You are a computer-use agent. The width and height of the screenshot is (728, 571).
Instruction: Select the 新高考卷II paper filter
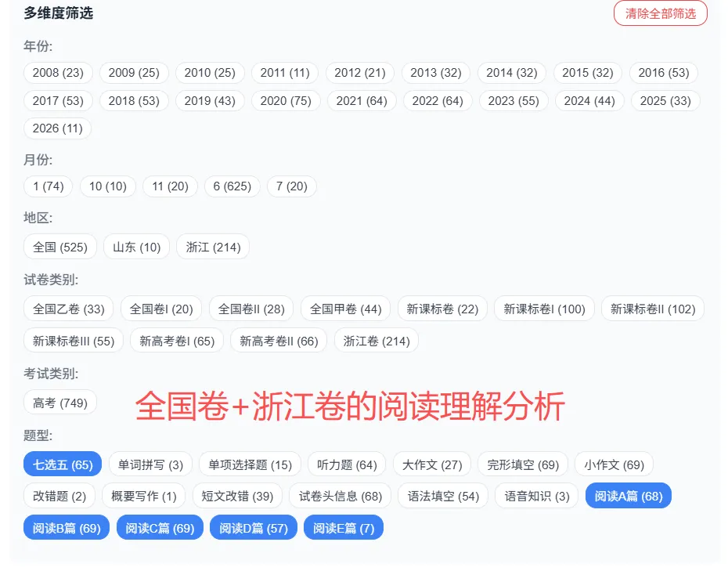(x=279, y=340)
